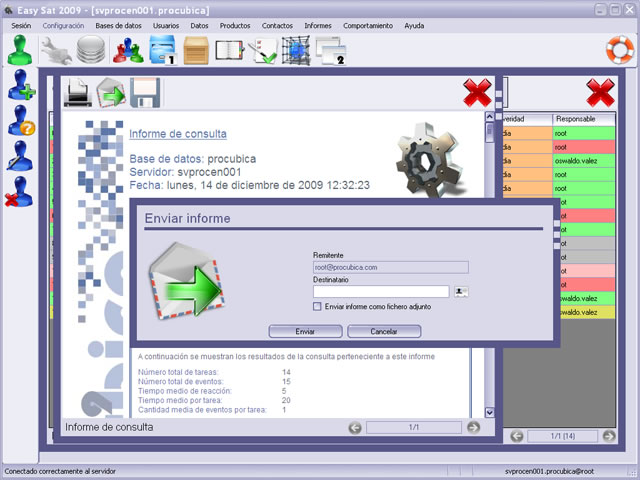Image resolution: width=640 pixels, height=480 pixels.
Task: Open the behavior wireframe cube icon
Action: [x=296, y=50]
